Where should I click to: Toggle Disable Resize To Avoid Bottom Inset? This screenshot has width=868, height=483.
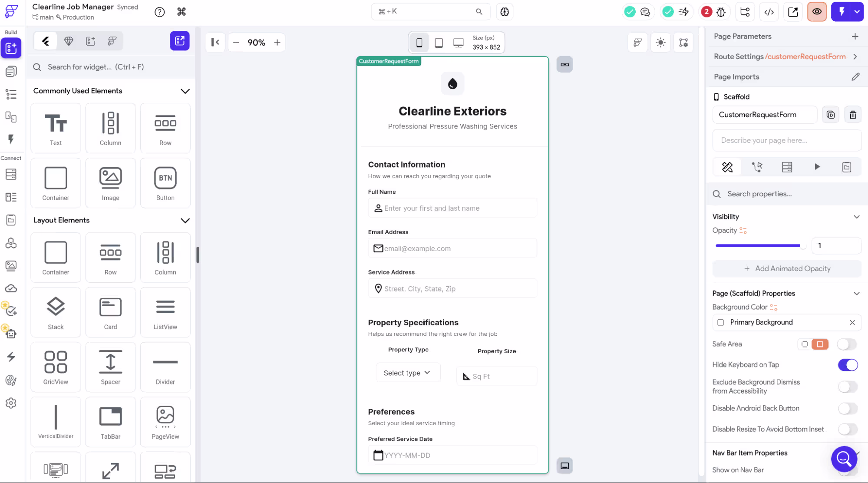click(x=848, y=429)
